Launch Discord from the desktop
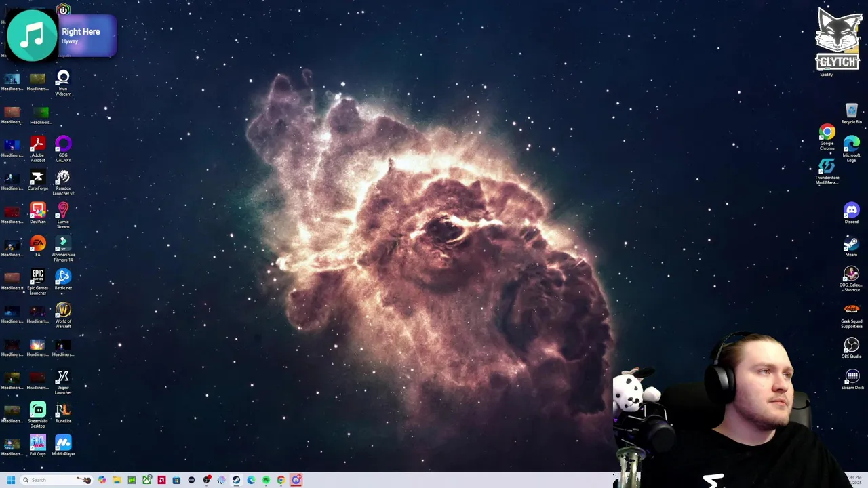Image resolution: width=868 pixels, height=488 pixels. coord(851,213)
